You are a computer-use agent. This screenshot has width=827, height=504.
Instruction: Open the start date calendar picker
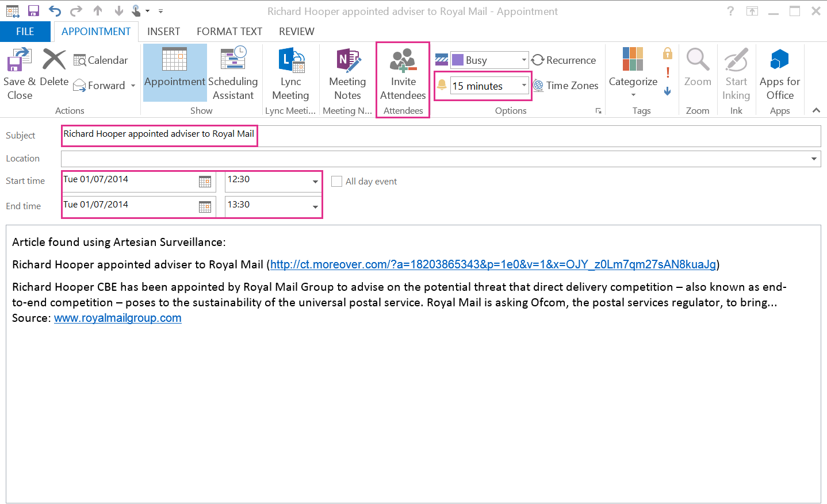pyautogui.click(x=205, y=182)
